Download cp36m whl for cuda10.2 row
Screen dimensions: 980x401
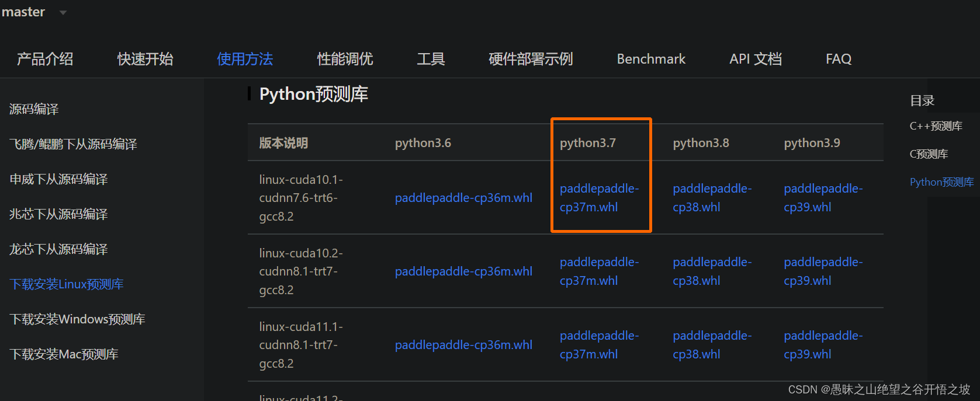click(x=463, y=271)
